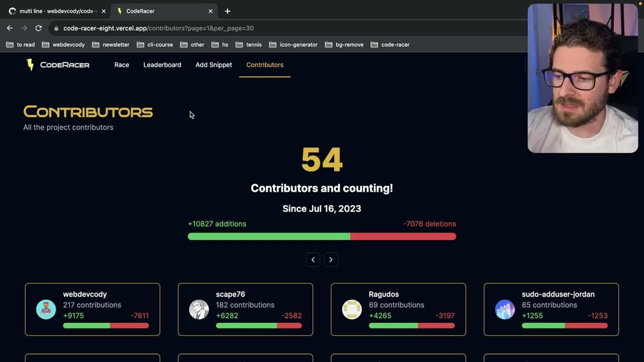644x362 pixels.
Task: Click the '69 contributions' text
Action: pyautogui.click(x=396, y=305)
